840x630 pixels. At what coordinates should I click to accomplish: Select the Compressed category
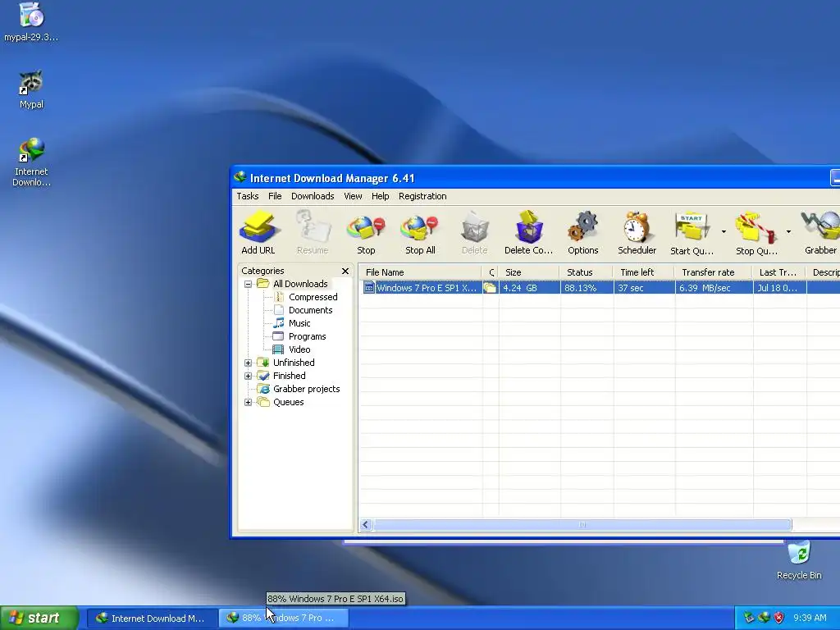(x=313, y=297)
